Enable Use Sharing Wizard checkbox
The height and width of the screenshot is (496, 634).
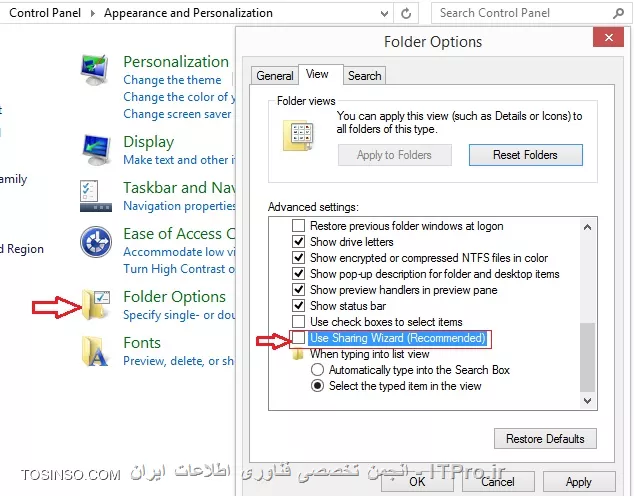[x=298, y=338]
